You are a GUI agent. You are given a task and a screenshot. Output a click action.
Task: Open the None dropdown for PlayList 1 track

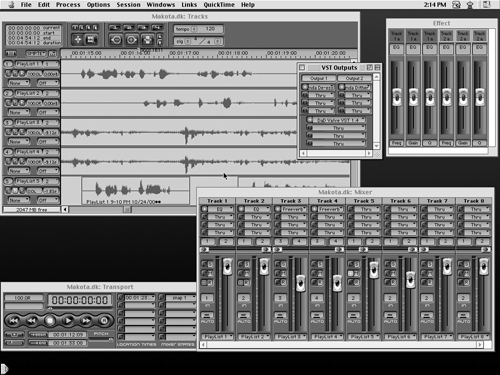(19, 83)
